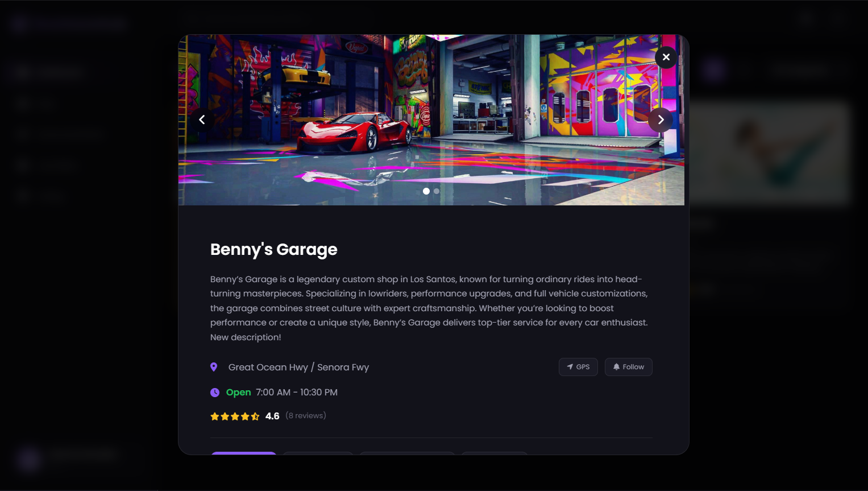
Task: Open the "(8 reviews)" link
Action: tap(306, 416)
